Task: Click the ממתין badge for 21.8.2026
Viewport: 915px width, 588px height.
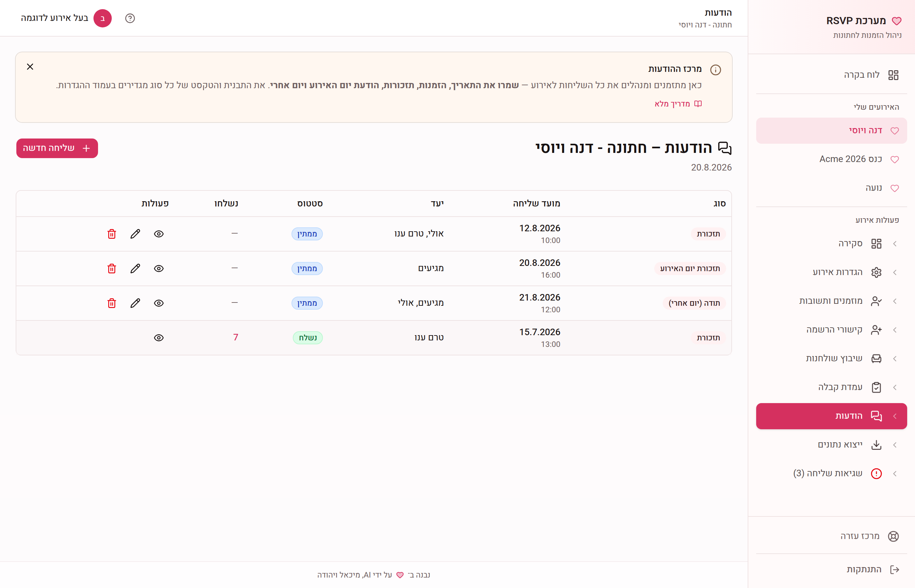Action: (307, 303)
